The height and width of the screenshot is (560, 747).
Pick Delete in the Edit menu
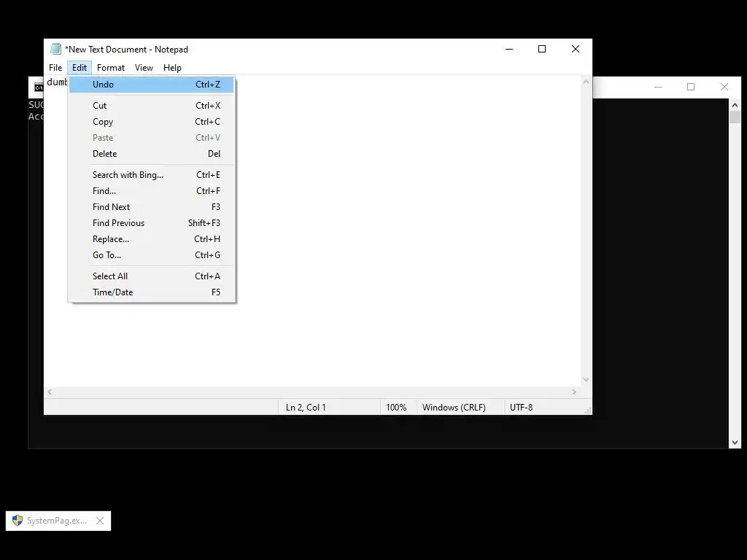(152, 154)
